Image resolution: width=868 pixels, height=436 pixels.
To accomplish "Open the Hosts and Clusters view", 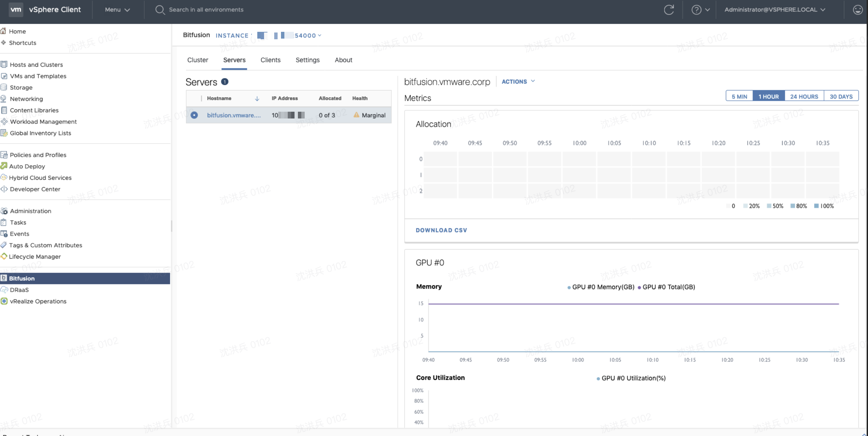I will pyautogui.click(x=36, y=64).
